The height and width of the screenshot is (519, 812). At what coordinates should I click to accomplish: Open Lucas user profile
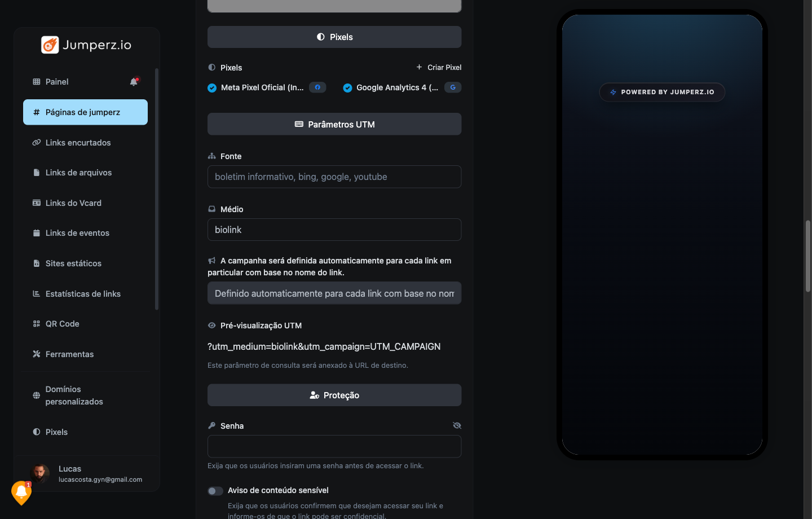[87, 473]
